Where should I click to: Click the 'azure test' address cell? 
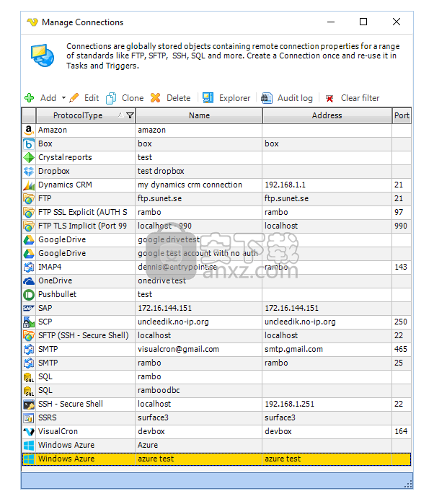tap(327, 459)
